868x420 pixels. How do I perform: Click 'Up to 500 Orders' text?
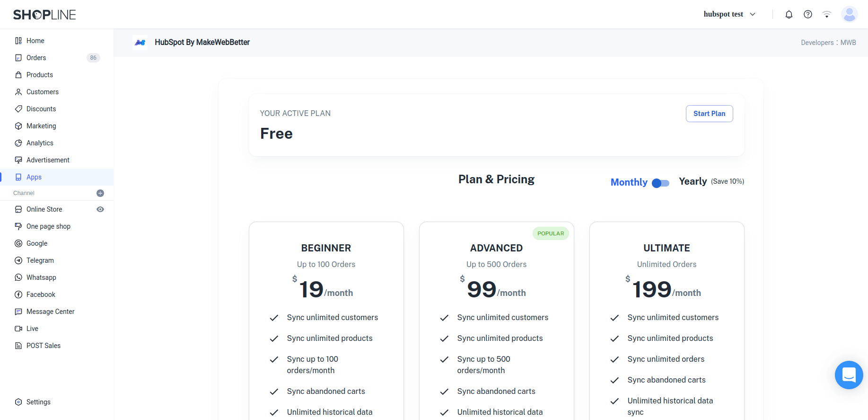(496, 264)
